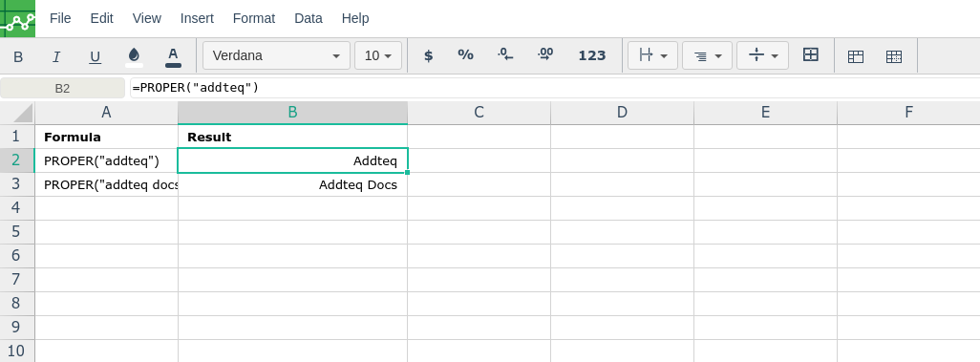The height and width of the screenshot is (362, 980).
Task: Expand the font size 10 dropdown
Action: tap(377, 55)
